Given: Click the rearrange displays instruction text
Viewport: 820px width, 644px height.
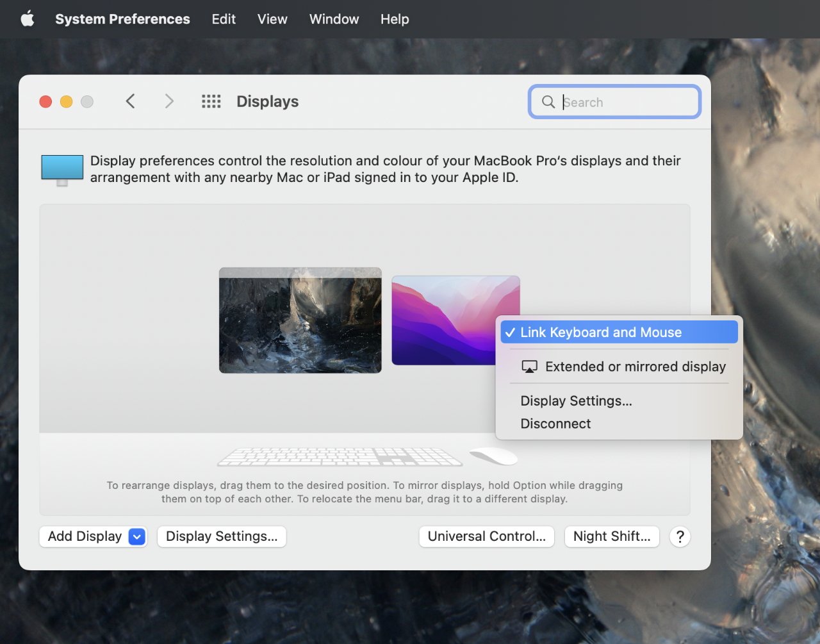Looking at the screenshot, I should pos(365,492).
